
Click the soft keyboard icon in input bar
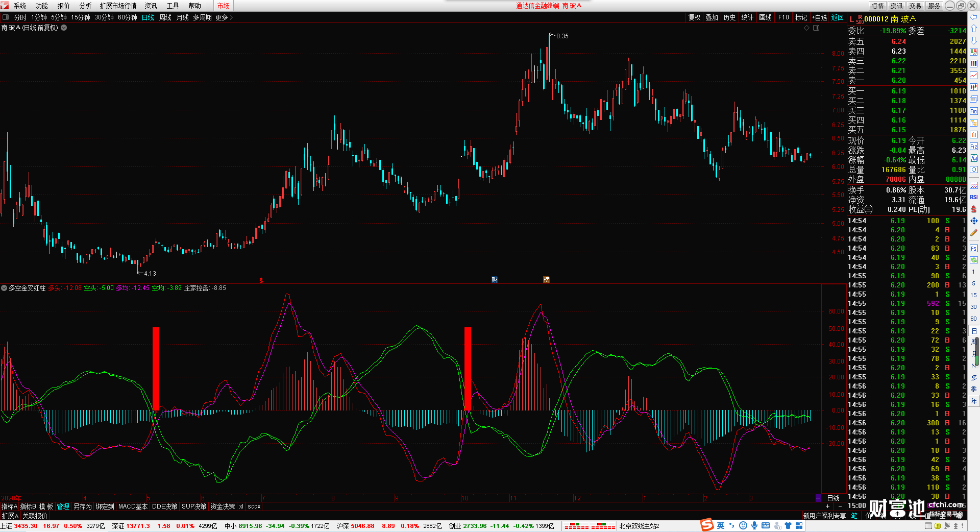pos(766,525)
